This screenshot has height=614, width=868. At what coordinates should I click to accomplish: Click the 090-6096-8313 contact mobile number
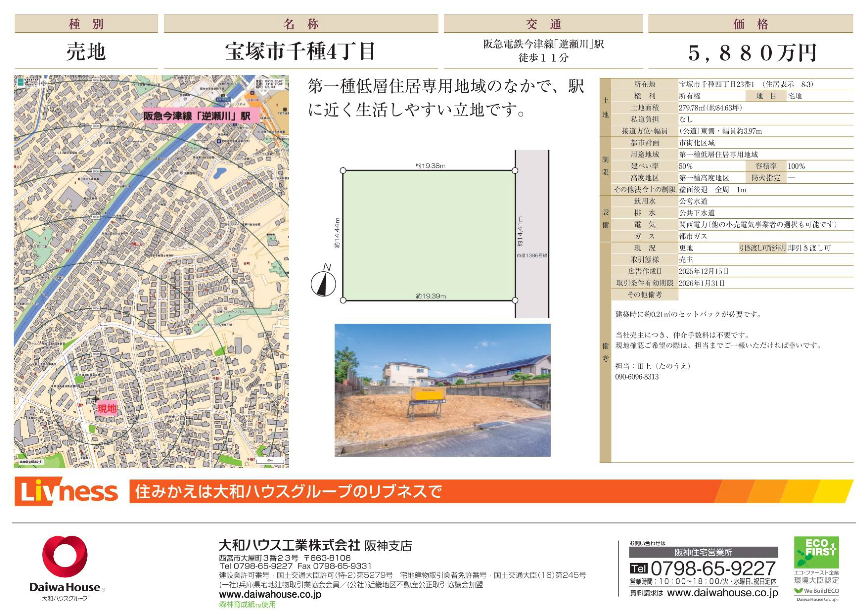point(637,377)
